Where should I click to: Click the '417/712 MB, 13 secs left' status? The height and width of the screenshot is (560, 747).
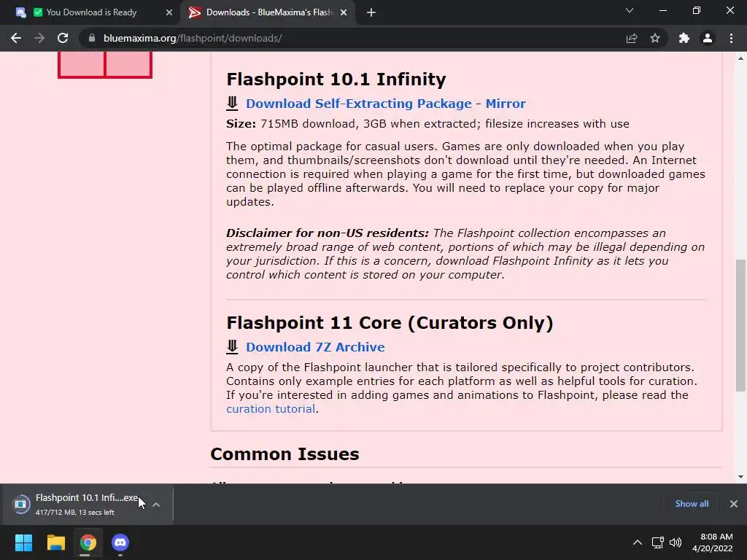(x=75, y=513)
